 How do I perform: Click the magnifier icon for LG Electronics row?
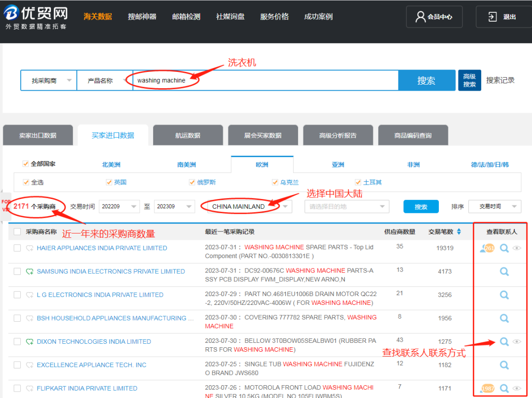[x=504, y=295]
